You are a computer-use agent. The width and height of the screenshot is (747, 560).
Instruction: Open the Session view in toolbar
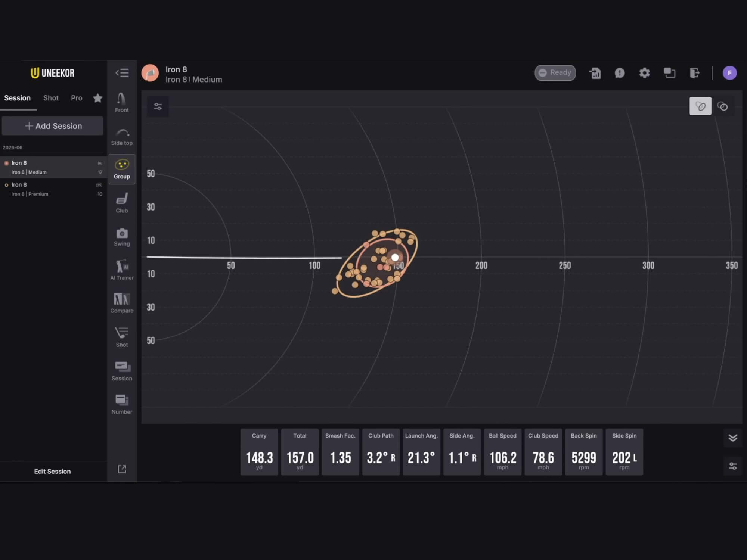(122, 371)
